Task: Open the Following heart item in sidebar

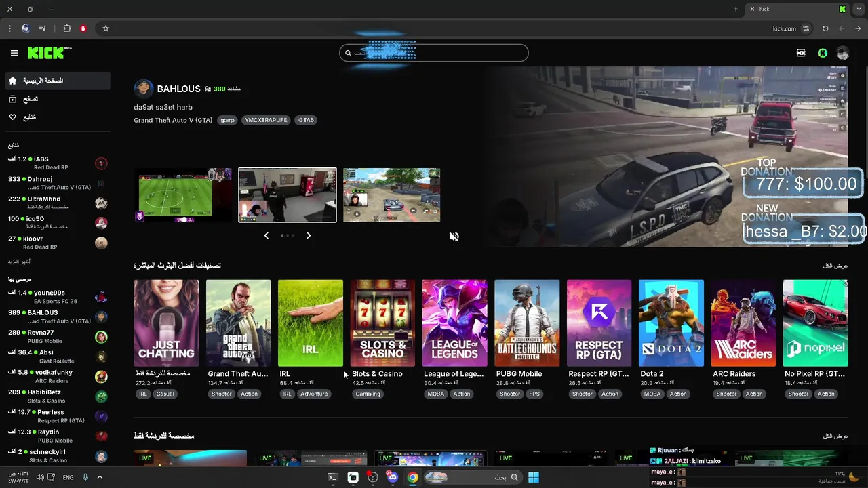Action: pos(58,117)
